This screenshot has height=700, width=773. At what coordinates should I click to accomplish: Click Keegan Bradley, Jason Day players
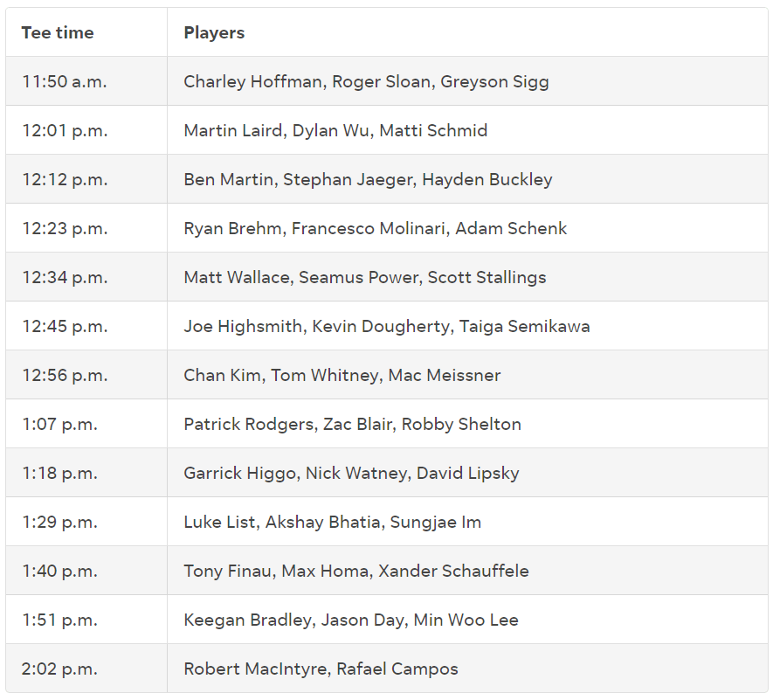pos(351,620)
